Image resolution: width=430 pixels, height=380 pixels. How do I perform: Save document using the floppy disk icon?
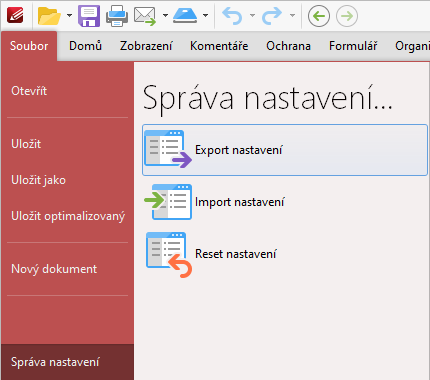point(89,16)
